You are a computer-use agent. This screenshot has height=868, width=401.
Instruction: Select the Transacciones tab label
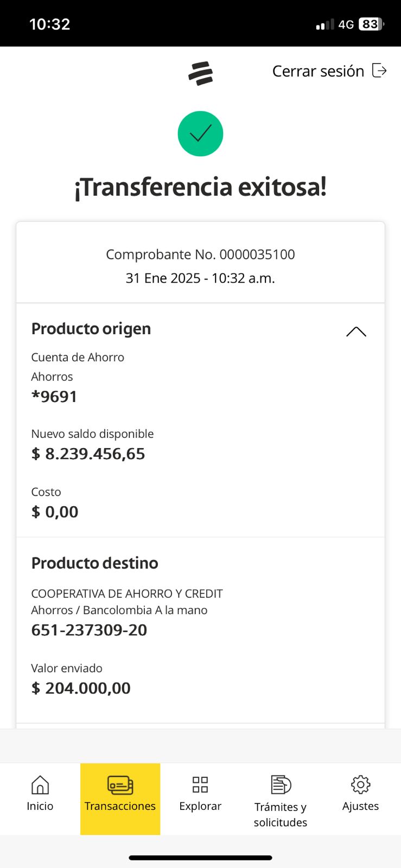(x=120, y=806)
